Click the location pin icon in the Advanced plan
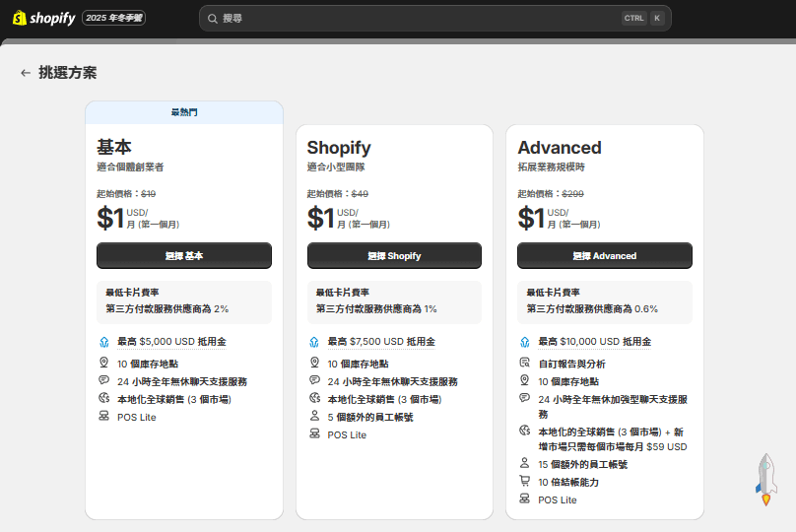The image size is (796, 532). [x=525, y=380]
